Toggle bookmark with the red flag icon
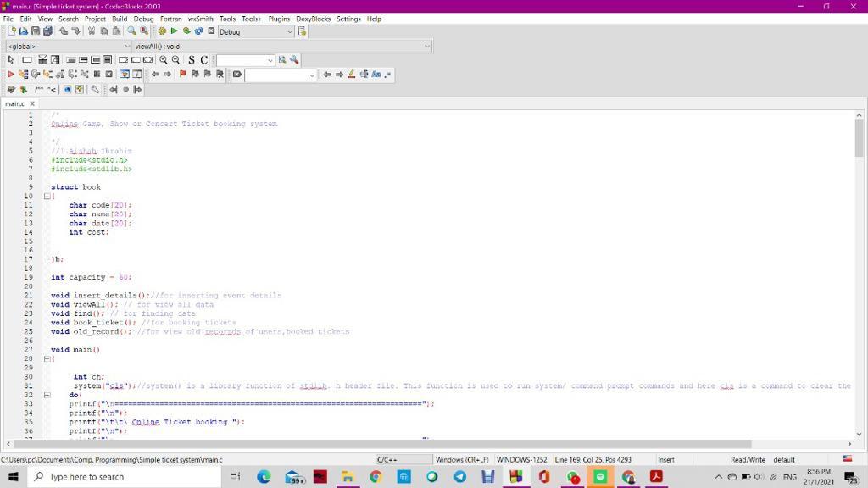Screen dimensions: 868x488 point(182,75)
